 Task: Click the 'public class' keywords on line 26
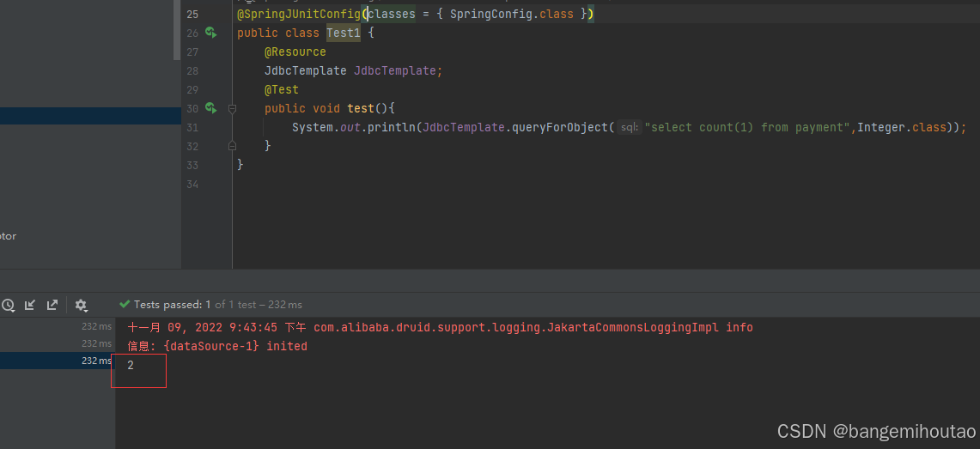point(278,33)
